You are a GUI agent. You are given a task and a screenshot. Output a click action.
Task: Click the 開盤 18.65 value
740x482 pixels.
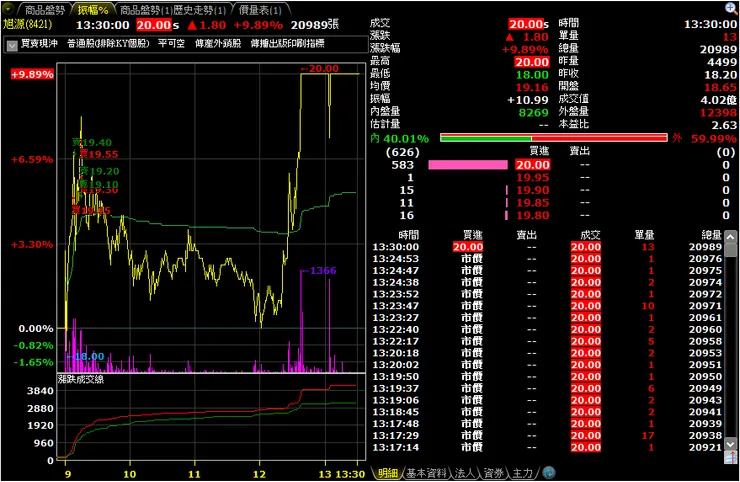(x=721, y=87)
